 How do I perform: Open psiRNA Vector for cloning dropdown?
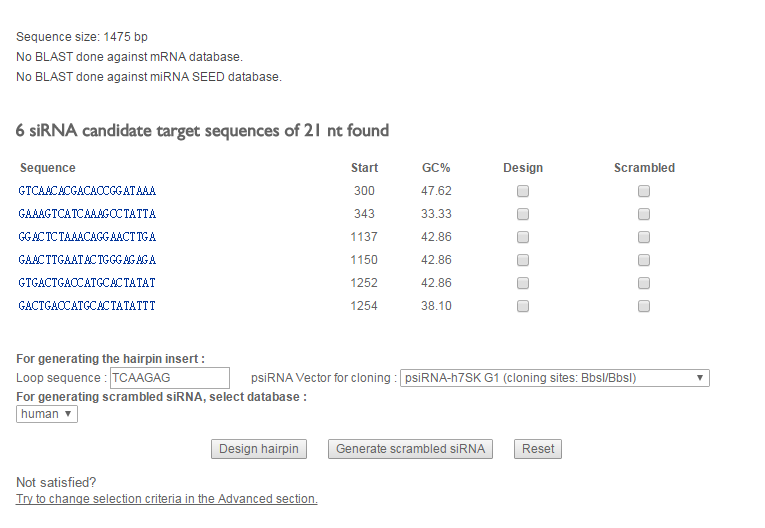coord(554,378)
